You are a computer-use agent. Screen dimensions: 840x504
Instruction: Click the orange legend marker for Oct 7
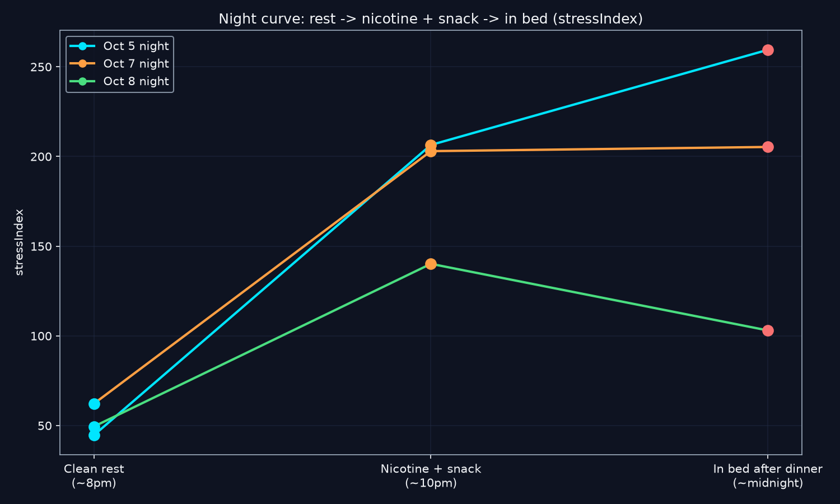[x=83, y=64]
